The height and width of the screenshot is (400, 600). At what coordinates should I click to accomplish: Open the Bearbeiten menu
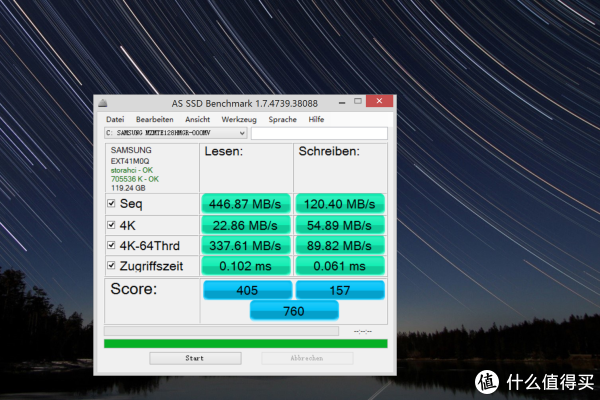[x=155, y=119]
